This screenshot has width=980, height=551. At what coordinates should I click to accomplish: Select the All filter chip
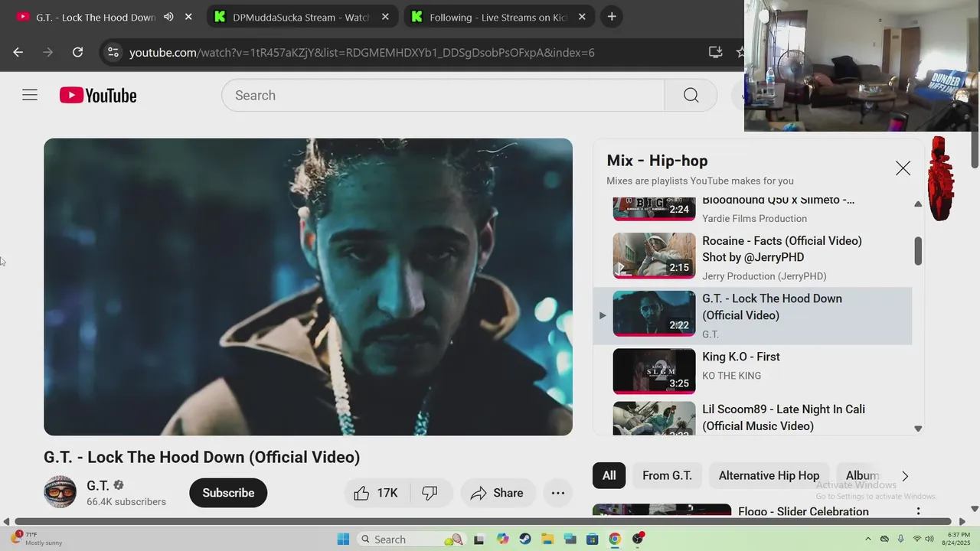pos(609,475)
